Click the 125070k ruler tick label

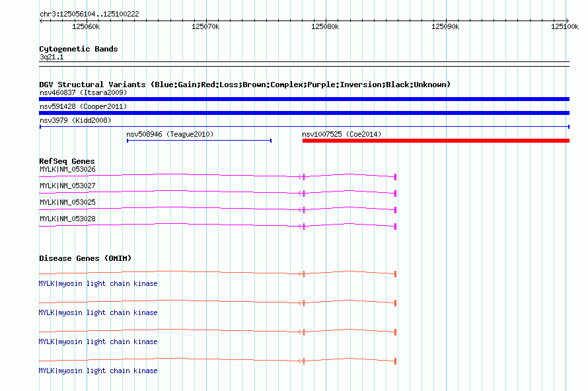click(x=205, y=26)
